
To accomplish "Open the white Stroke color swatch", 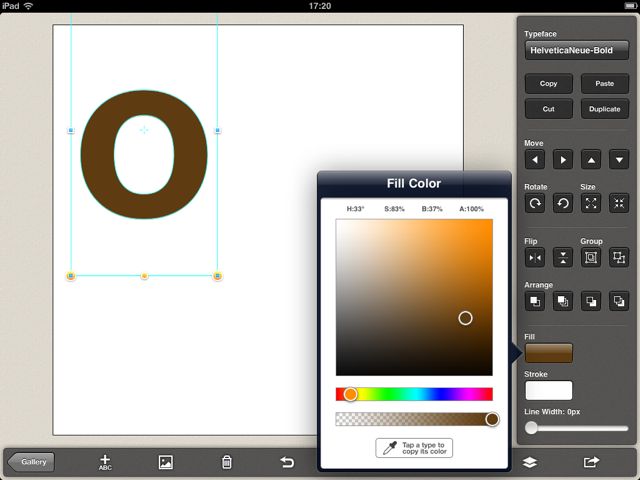I will point(549,391).
